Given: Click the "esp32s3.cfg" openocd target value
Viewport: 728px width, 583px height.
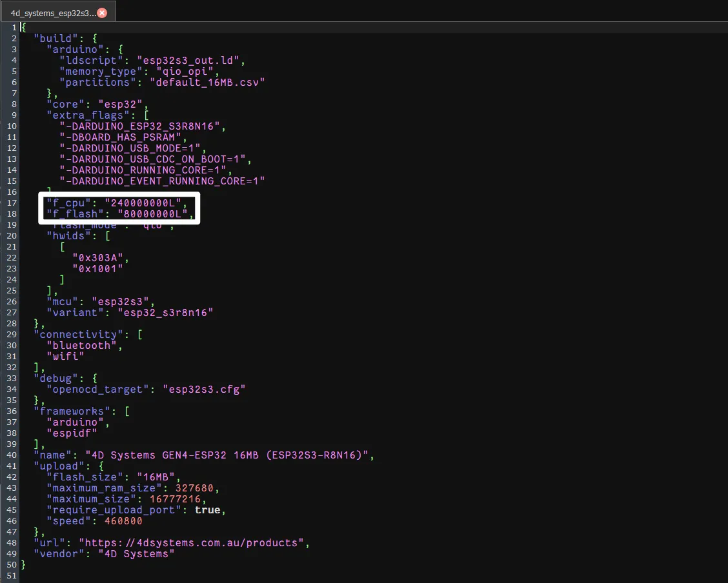Looking at the screenshot, I should 204,389.
